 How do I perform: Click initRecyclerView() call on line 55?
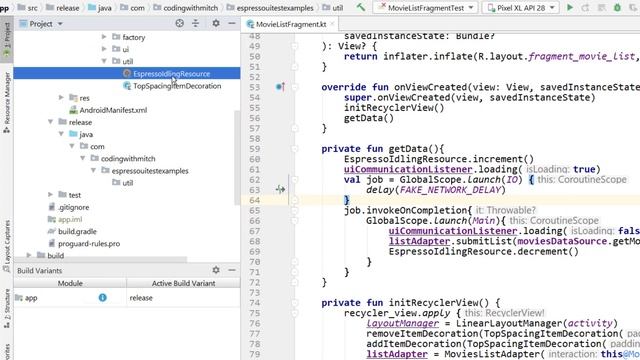[394, 107]
